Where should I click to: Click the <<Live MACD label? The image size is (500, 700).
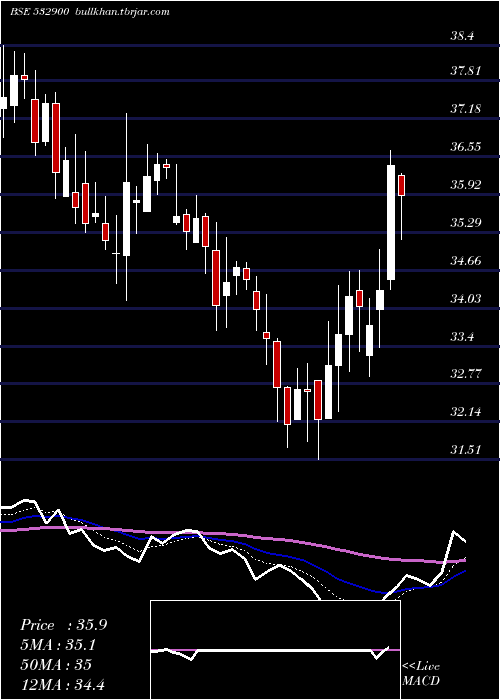(x=421, y=674)
